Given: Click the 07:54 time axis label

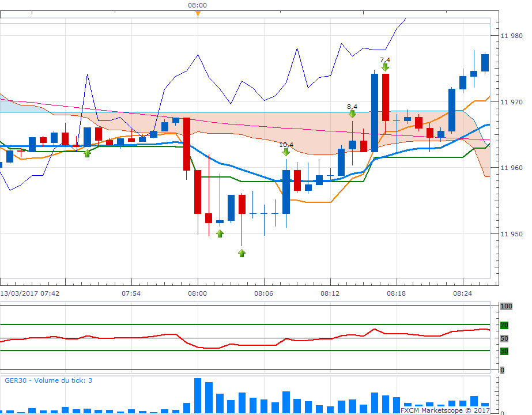Looking at the screenshot, I should [x=131, y=293].
